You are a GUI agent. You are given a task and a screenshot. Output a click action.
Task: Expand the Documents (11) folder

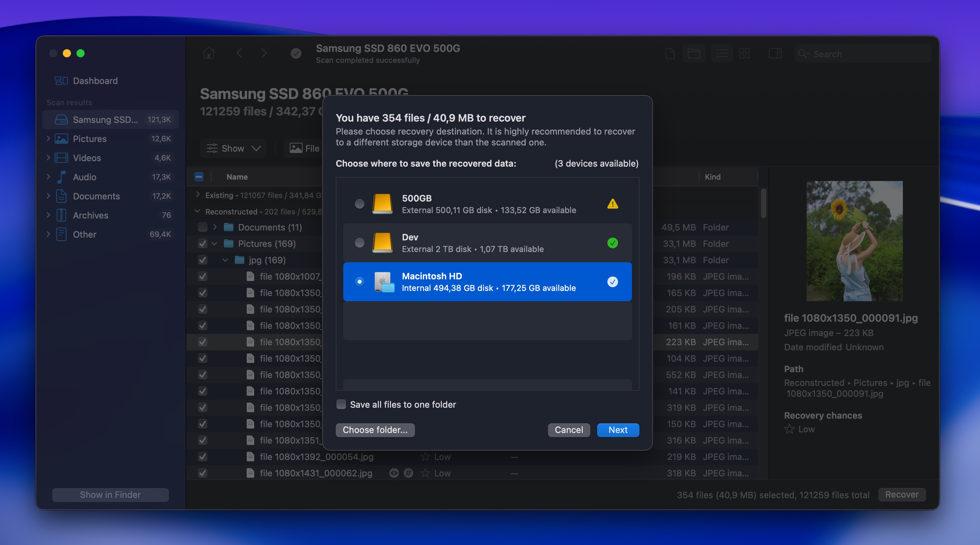click(215, 227)
